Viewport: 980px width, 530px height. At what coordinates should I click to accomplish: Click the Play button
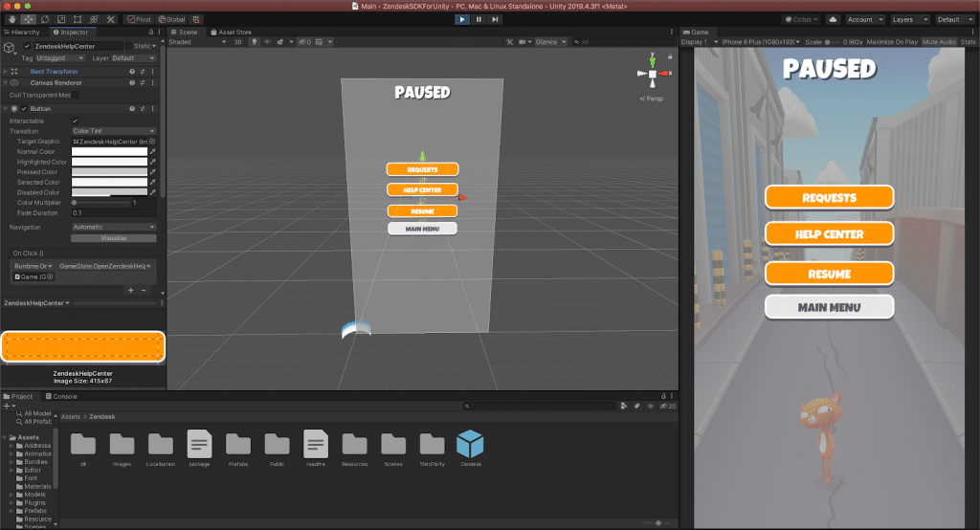[x=461, y=19]
